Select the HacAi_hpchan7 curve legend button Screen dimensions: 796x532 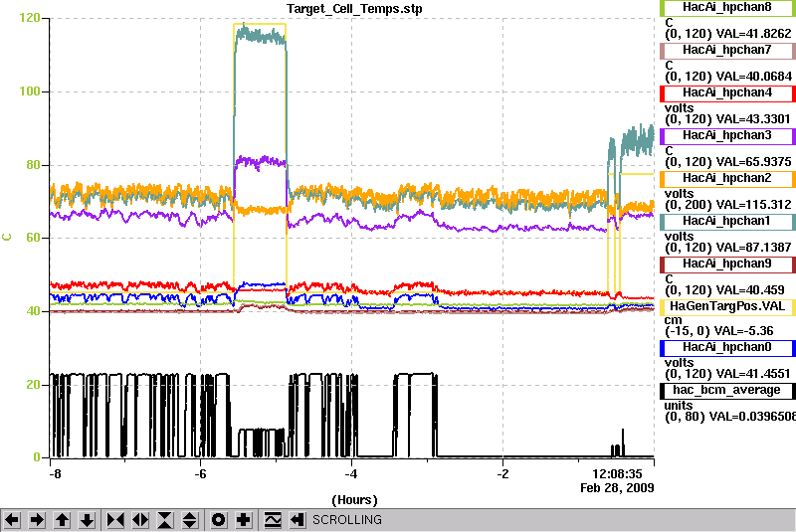click(x=727, y=50)
